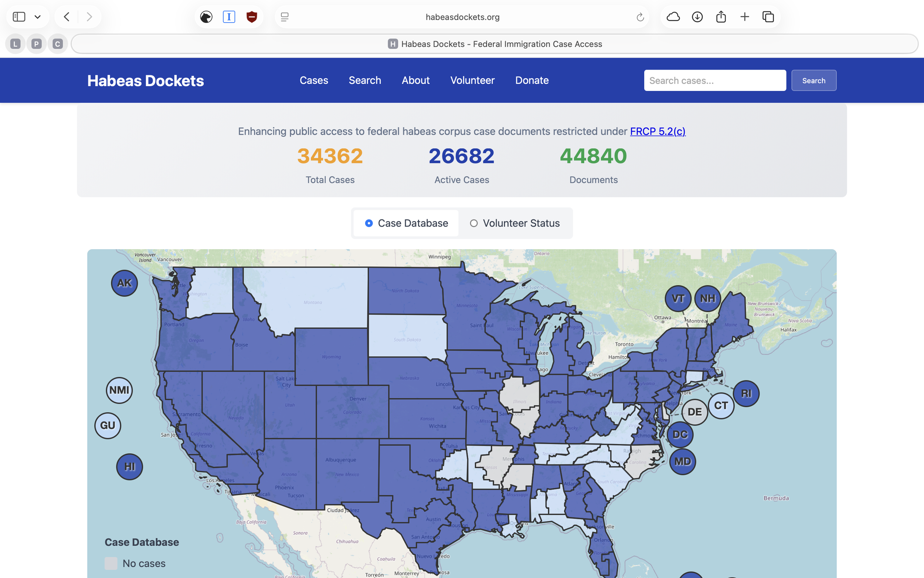Open the Cases nav item
This screenshot has width=924, height=578.
pos(313,80)
